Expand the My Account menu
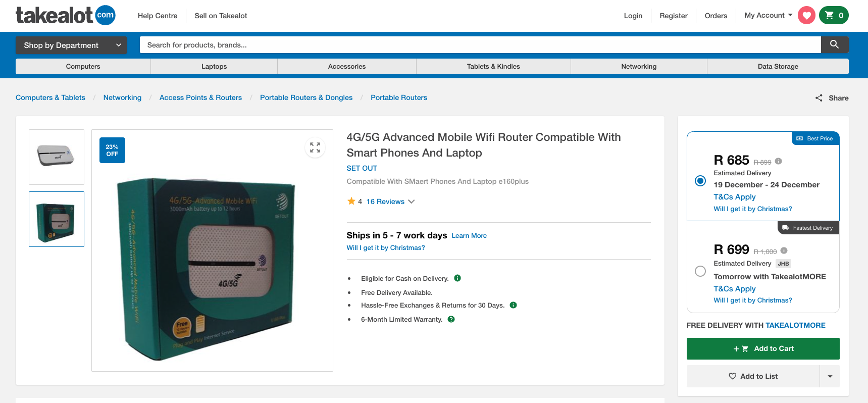Screen dimensions: 868x403 click(769, 15)
